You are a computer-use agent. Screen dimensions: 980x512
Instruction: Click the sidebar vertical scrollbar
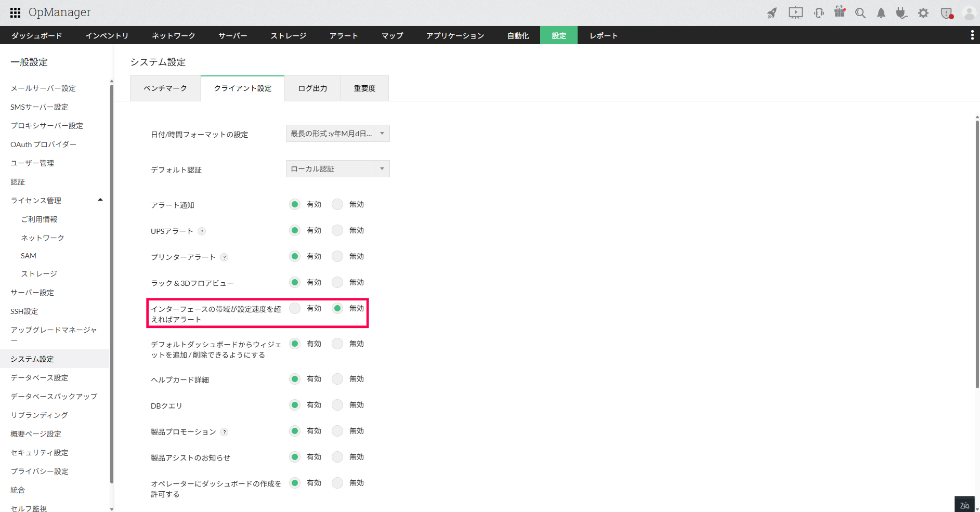(x=112, y=284)
